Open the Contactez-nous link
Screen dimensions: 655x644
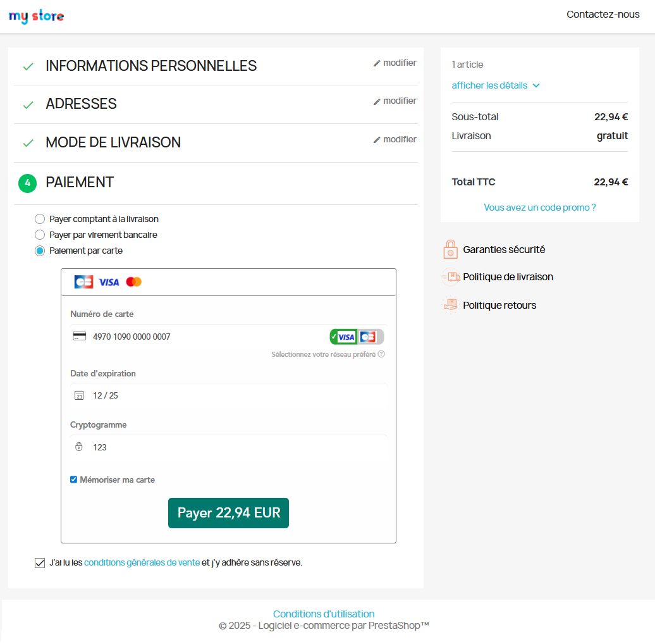tap(603, 15)
